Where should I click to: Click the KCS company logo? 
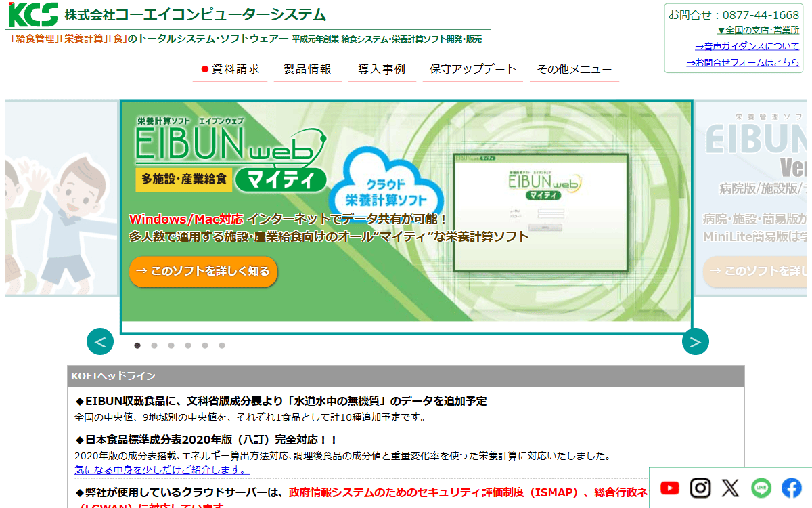pyautogui.click(x=32, y=14)
